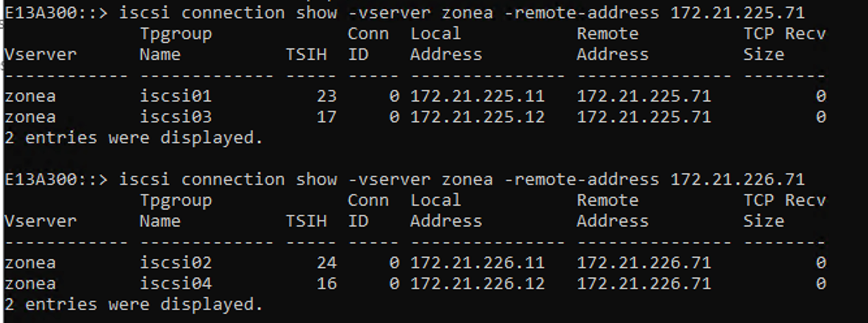Screen dimensions: 868x323
Task: Click TSIH value 23
Action: pyautogui.click(x=326, y=96)
